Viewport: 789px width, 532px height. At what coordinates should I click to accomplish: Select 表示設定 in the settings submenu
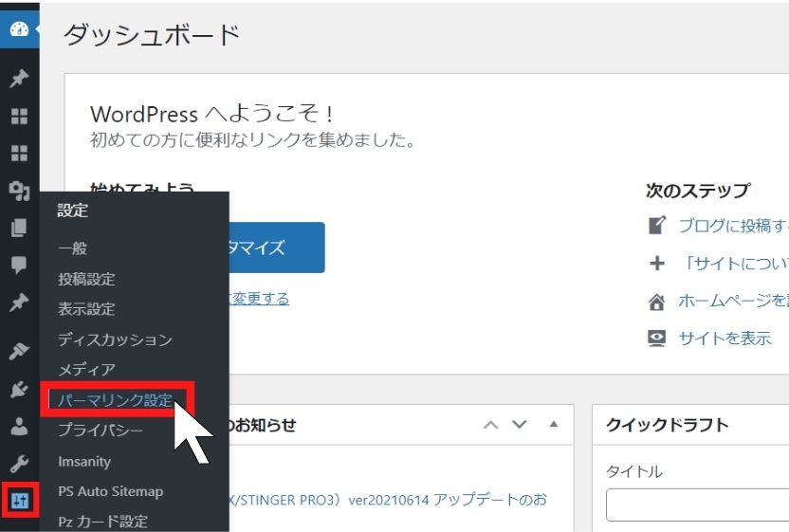click(x=86, y=308)
